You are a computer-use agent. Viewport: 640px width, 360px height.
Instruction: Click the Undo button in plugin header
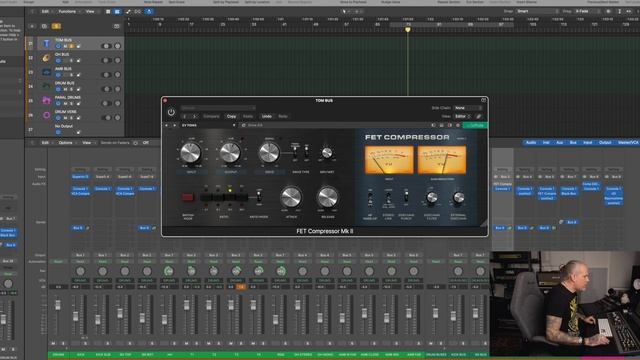point(267,116)
